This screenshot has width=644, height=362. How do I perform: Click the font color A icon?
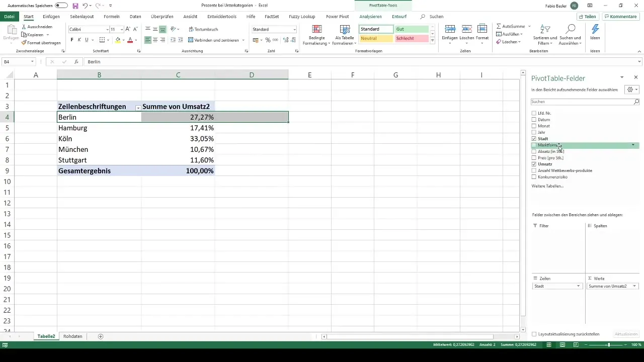[x=130, y=40]
